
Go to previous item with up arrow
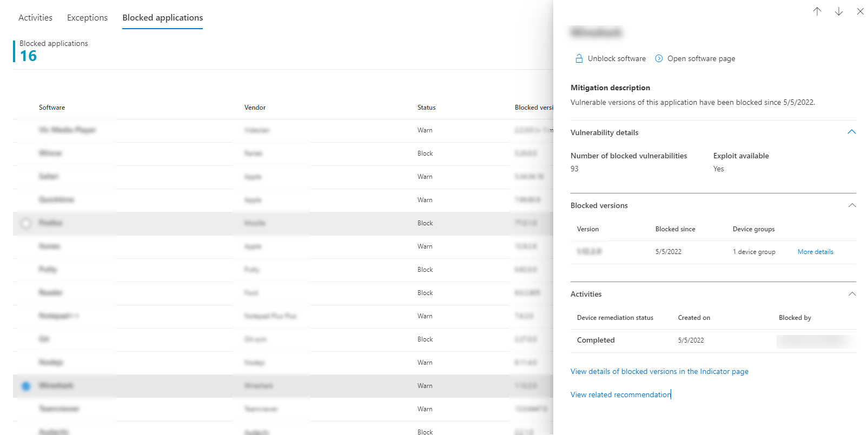tap(817, 11)
